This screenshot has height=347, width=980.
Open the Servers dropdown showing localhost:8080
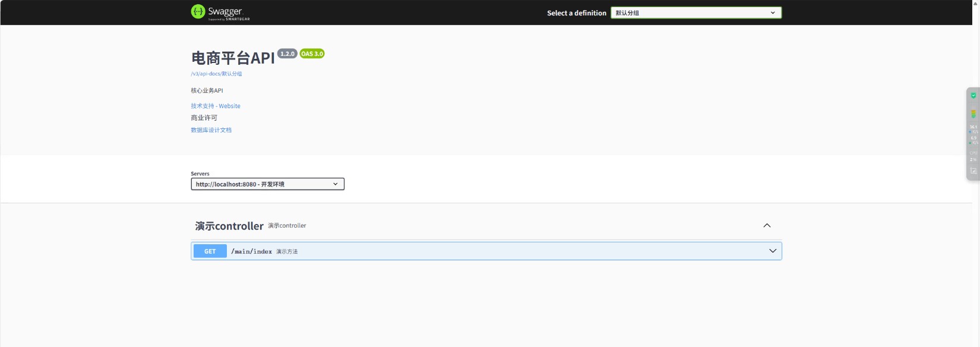click(267, 184)
